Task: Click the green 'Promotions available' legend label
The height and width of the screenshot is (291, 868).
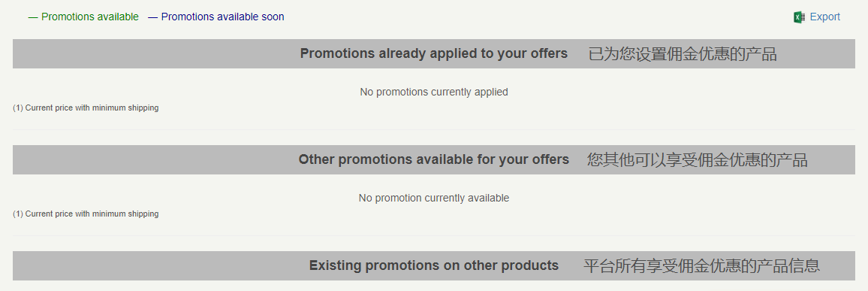Action: (90, 17)
